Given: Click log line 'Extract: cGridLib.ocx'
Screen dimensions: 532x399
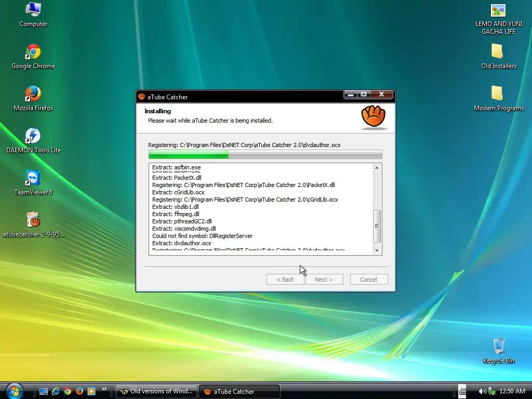Looking at the screenshot, I should click(179, 192).
